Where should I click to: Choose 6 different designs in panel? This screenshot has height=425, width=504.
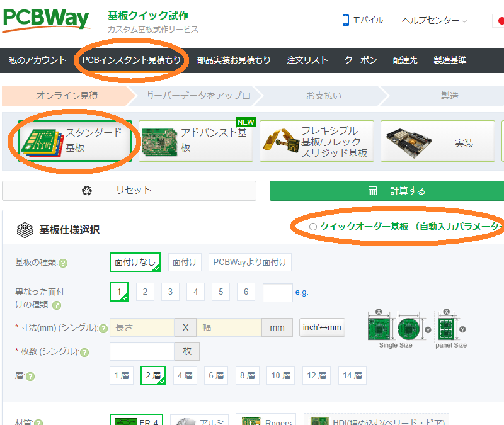point(246,292)
